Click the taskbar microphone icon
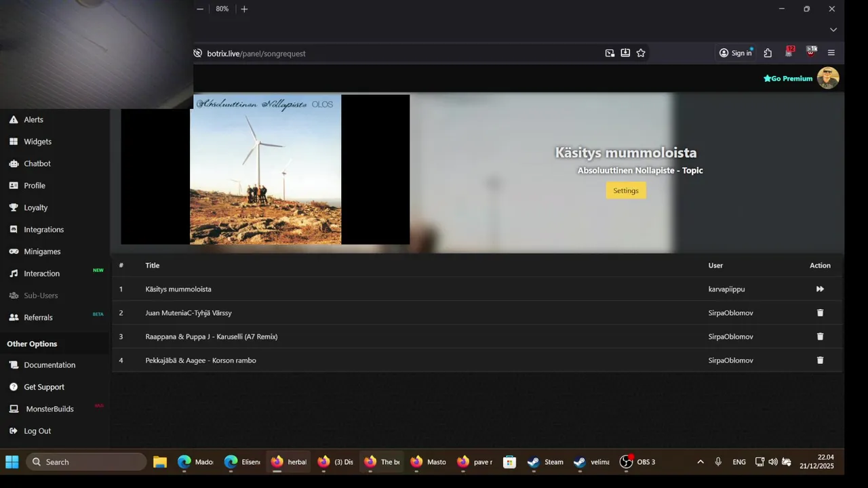The width and height of the screenshot is (868, 488). tap(718, 462)
